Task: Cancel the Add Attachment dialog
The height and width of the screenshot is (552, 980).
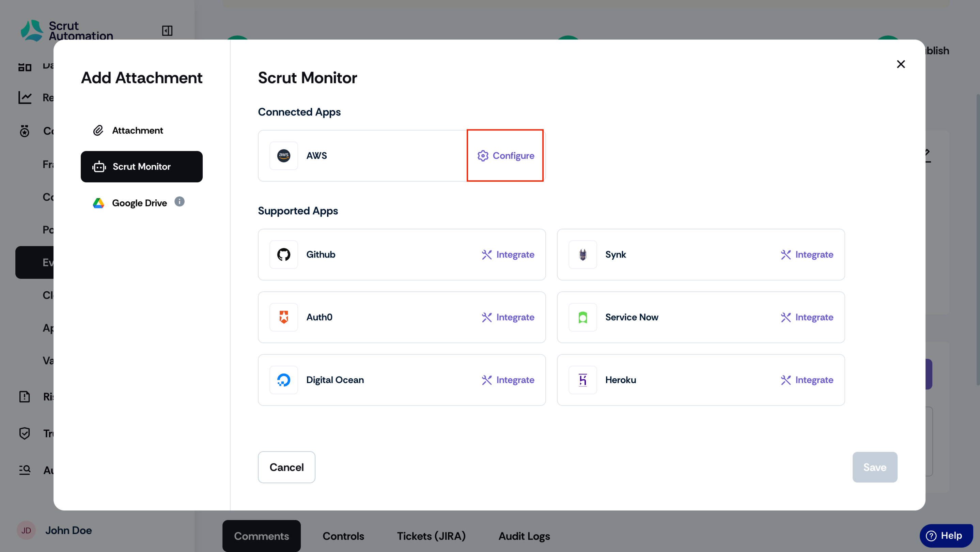Action: pos(286,467)
